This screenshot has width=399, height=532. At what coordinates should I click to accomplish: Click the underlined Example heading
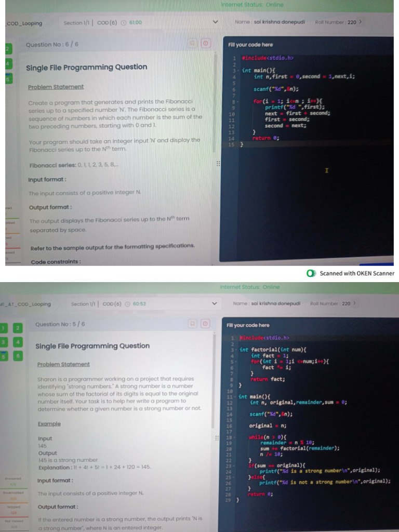tap(49, 424)
